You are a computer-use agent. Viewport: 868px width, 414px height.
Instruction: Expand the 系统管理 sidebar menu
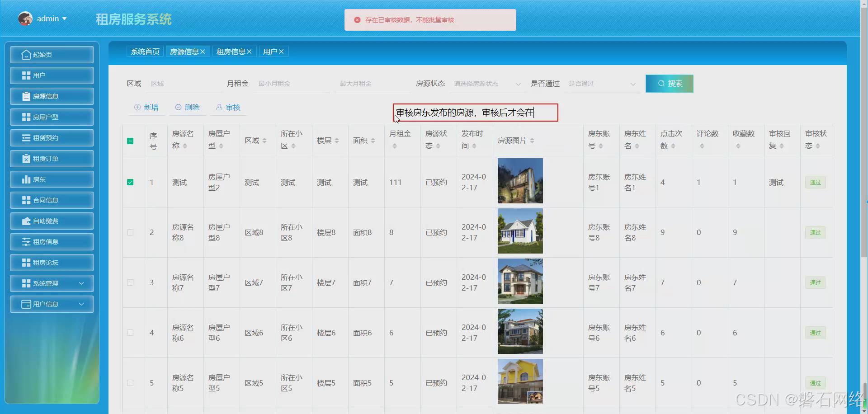(x=52, y=283)
